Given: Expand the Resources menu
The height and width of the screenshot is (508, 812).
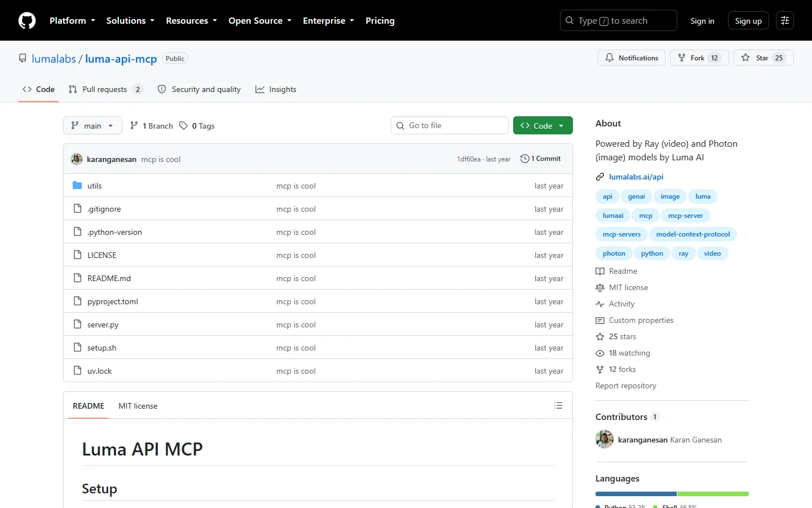Looking at the screenshot, I should pyautogui.click(x=191, y=20).
